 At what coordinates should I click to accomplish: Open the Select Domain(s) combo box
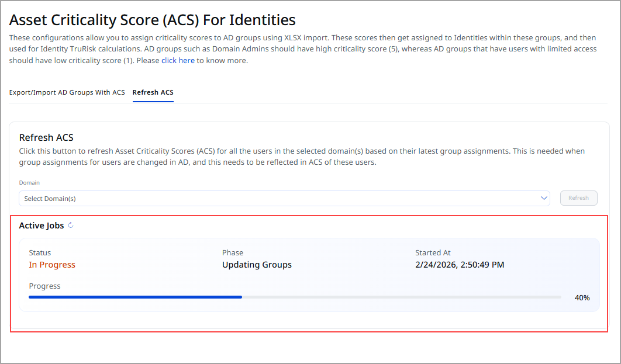pos(281,199)
